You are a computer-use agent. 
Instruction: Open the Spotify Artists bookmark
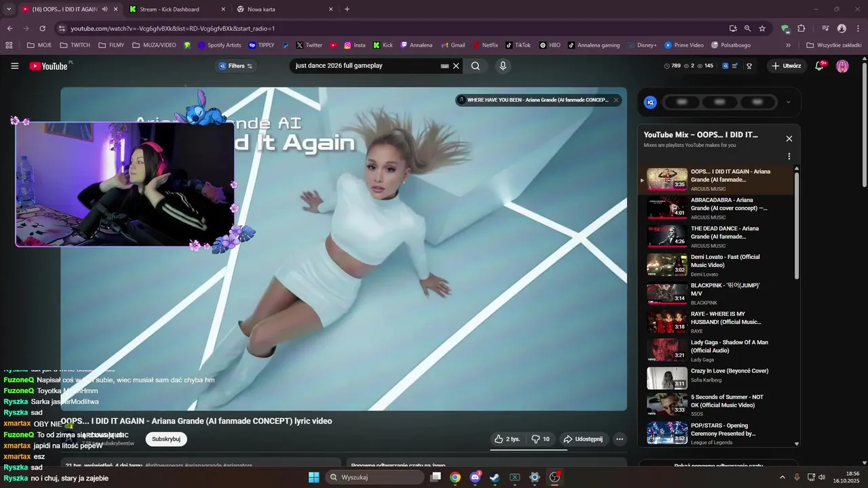pyautogui.click(x=219, y=45)
